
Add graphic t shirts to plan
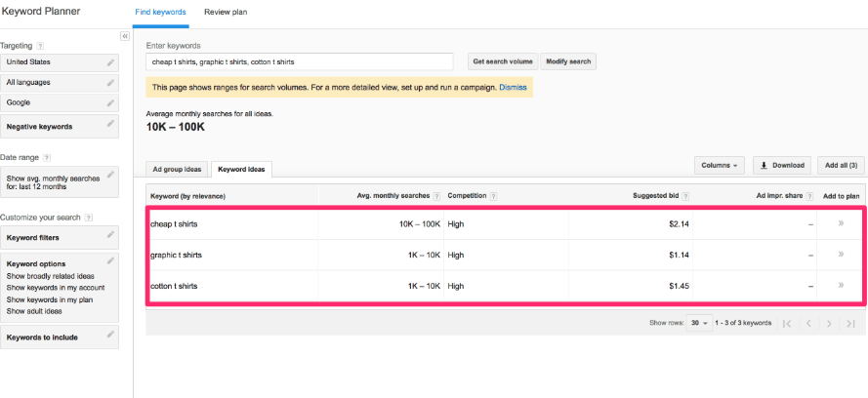841,255
